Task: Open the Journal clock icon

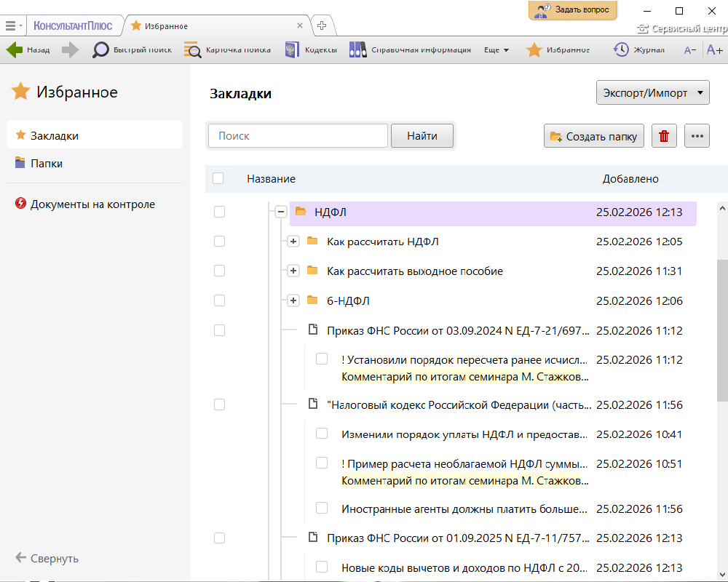Action: coord(621,50)
